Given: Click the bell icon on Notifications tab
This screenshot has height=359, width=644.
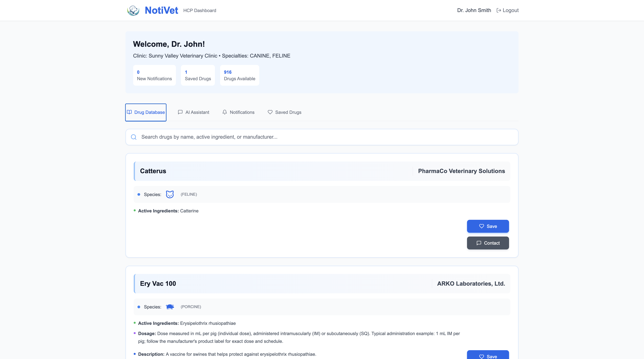Looking at the screenshot, I should 224,112.
